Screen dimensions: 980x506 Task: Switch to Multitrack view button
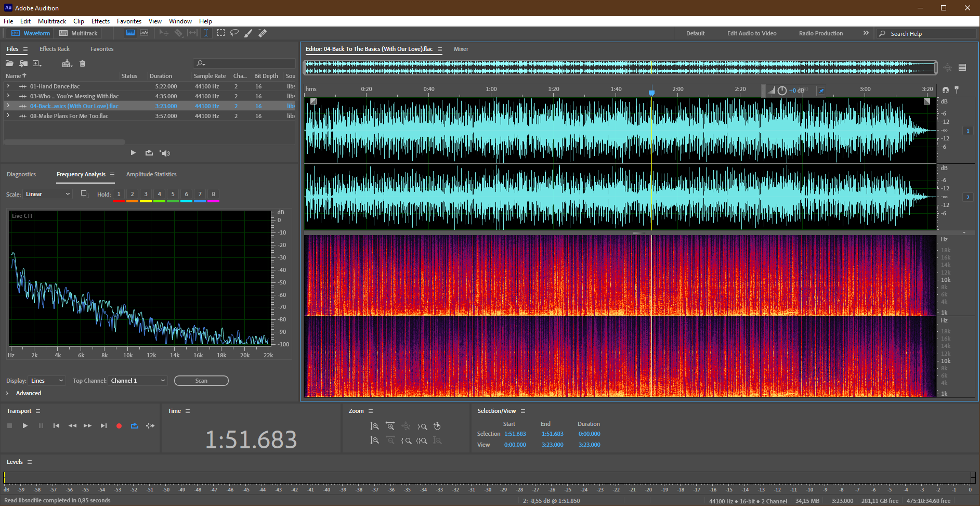pos(79,33)
